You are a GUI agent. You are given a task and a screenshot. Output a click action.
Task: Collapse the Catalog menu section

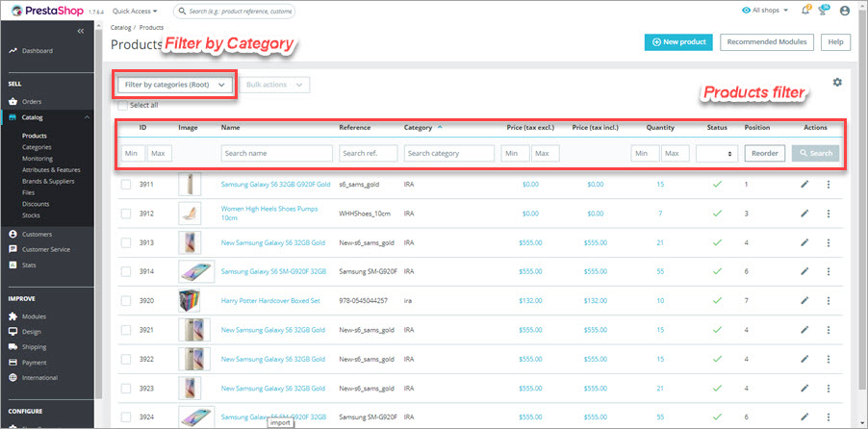(x=87, y=116)
